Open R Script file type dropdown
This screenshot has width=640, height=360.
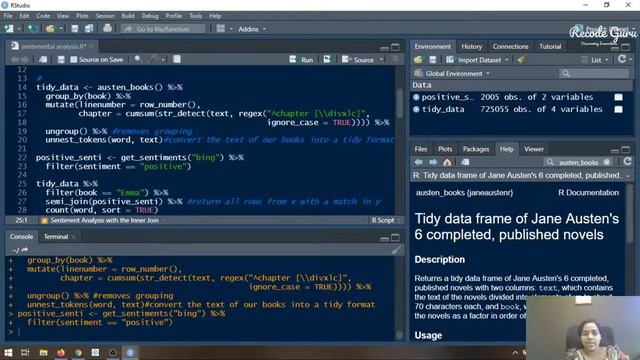[386, 220]
